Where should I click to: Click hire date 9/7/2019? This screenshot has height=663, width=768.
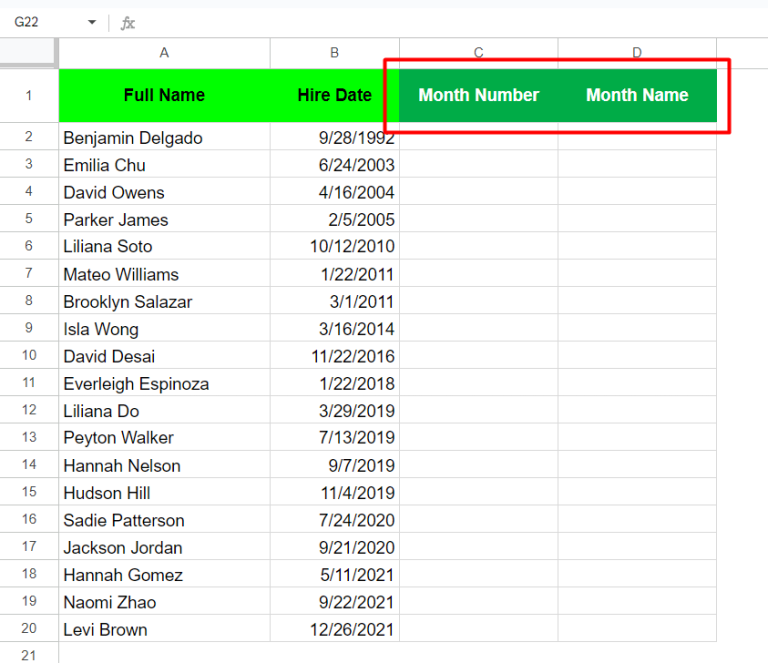[x=335, y=464]
